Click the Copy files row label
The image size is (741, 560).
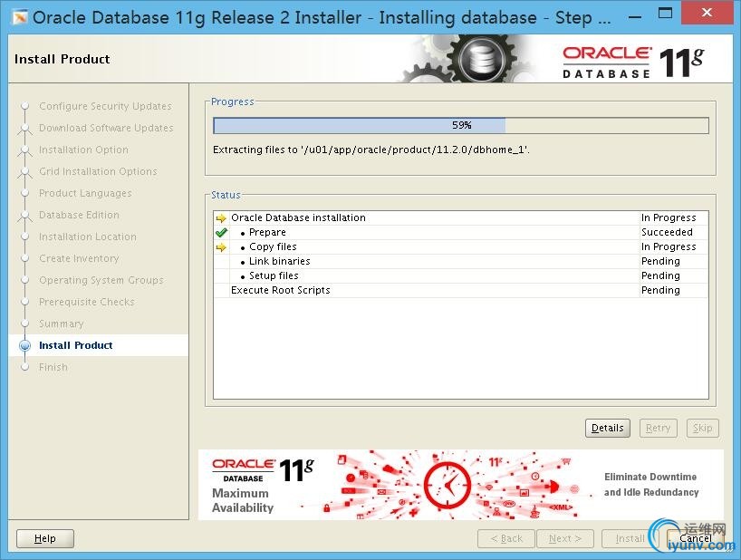[273, 246]
